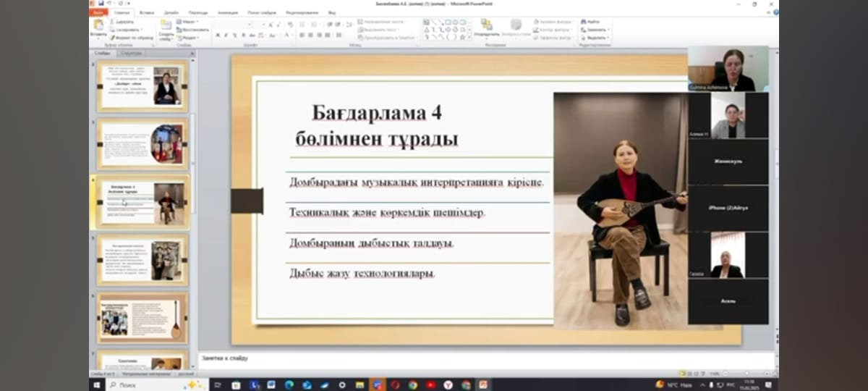868x391 pixels.
Task: Click the Paste (Вставить) icon
Action: (98, 26)
